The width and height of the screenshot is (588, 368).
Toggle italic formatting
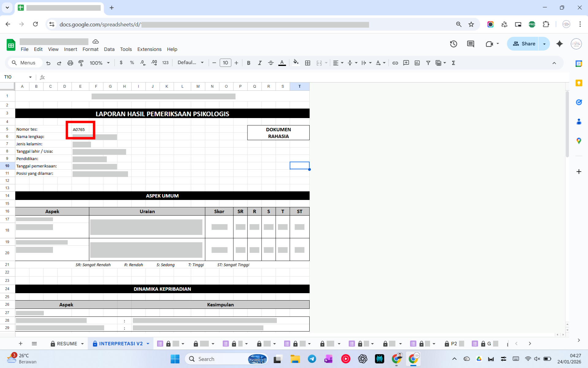(260, 63)
